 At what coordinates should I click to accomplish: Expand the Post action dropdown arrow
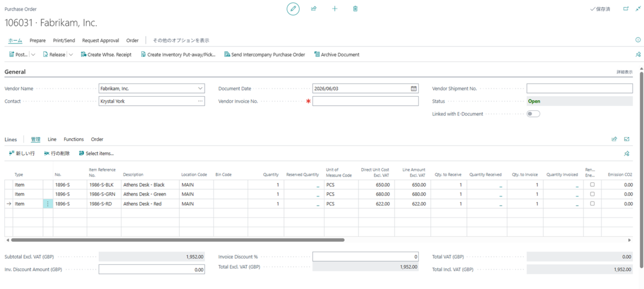click(33, 54)
